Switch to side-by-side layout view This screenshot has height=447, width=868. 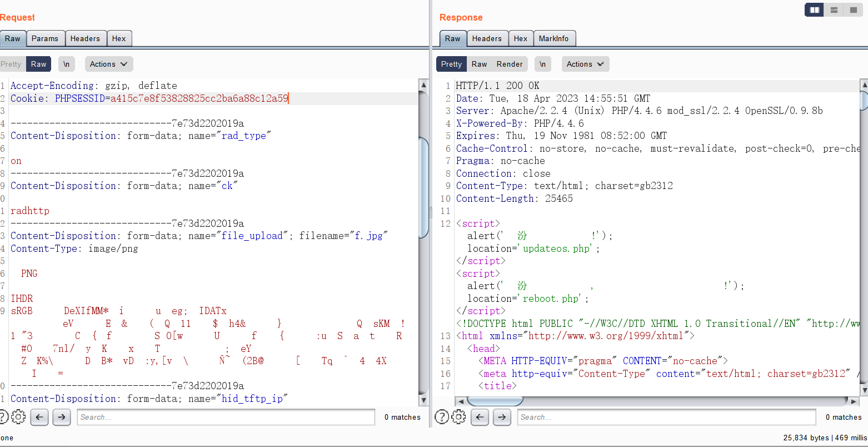tap(815, 9)
